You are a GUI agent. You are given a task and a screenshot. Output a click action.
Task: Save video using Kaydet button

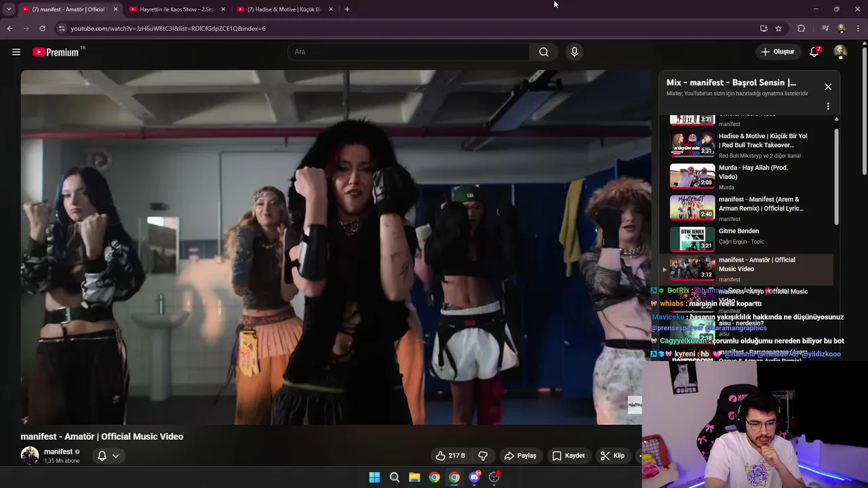click(568, 455)
